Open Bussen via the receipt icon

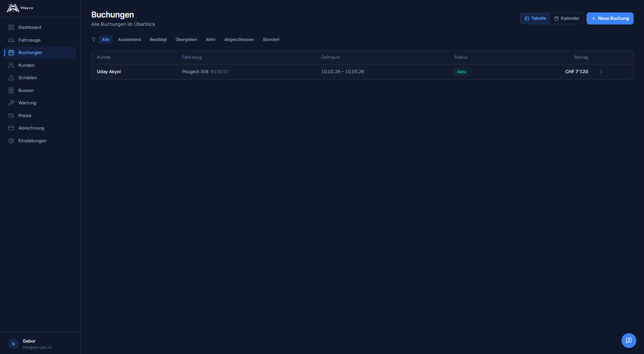[x=11, y=91]
